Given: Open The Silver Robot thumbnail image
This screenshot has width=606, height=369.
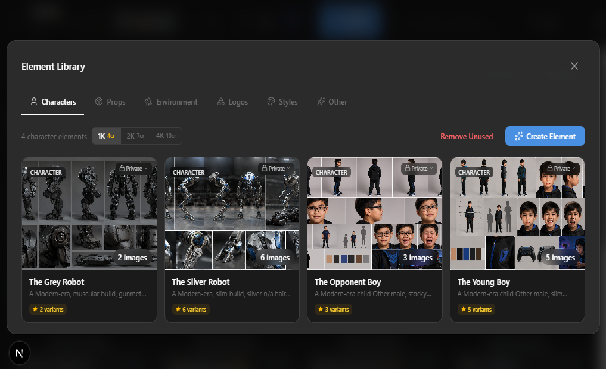Looking at the screenshot, I should coord(232,213).
